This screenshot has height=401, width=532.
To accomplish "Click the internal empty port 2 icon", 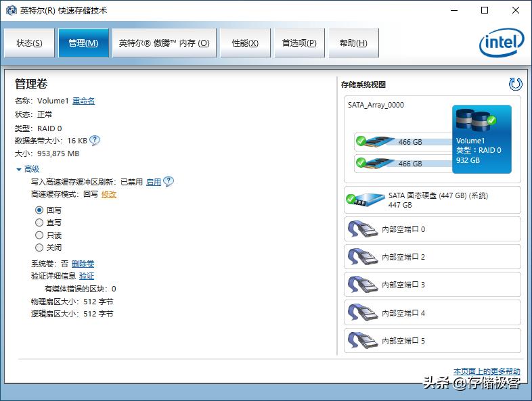I will (363, 257).
